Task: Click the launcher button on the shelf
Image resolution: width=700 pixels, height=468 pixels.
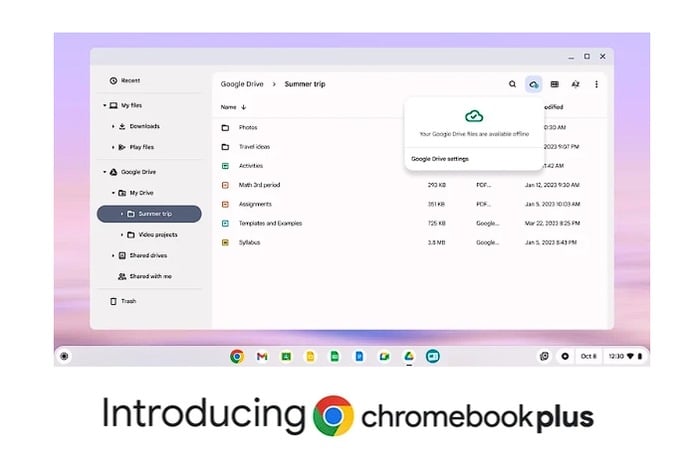Action: pyautogui.click(x=64, y=356)
